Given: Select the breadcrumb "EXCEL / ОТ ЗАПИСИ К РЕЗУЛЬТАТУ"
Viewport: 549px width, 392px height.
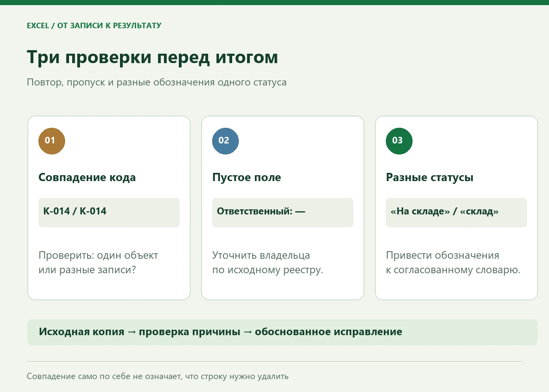Looking at the screenshot, I should point(94,26).
